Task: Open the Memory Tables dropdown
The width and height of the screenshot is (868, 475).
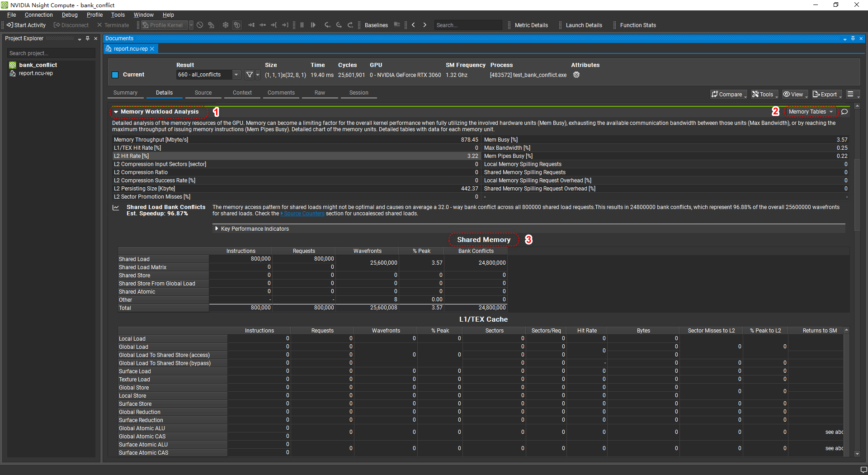Action: click(x=811, y=112)
